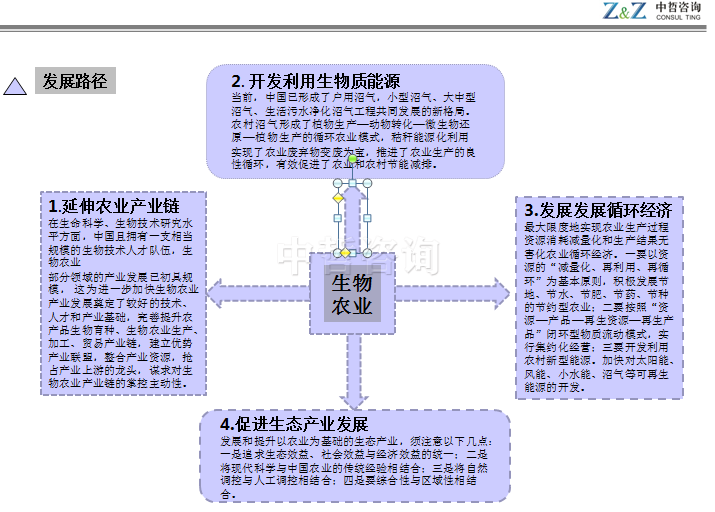Select the upper yellow diamond adjustment handle
The height and width of the screenshot is (512, 715).
pyautogui.click(x=338, y=198)
